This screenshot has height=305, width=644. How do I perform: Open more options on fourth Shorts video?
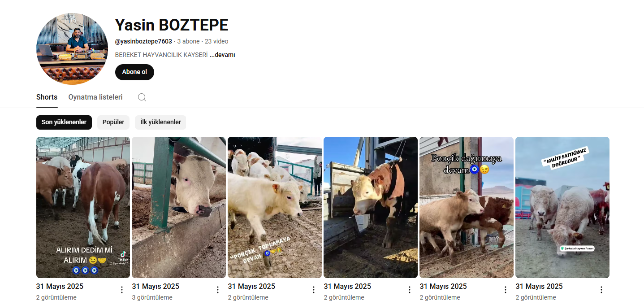(410, 290)
